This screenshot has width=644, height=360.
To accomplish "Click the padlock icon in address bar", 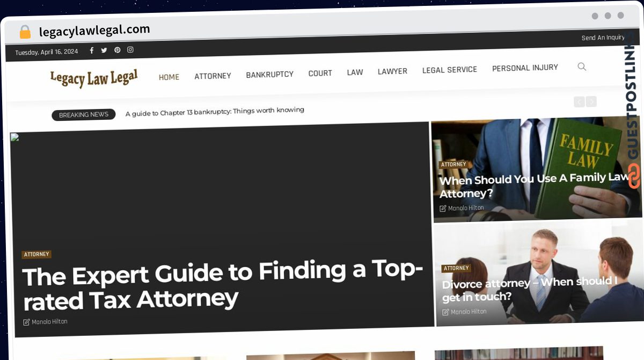I will pos(25,32).
